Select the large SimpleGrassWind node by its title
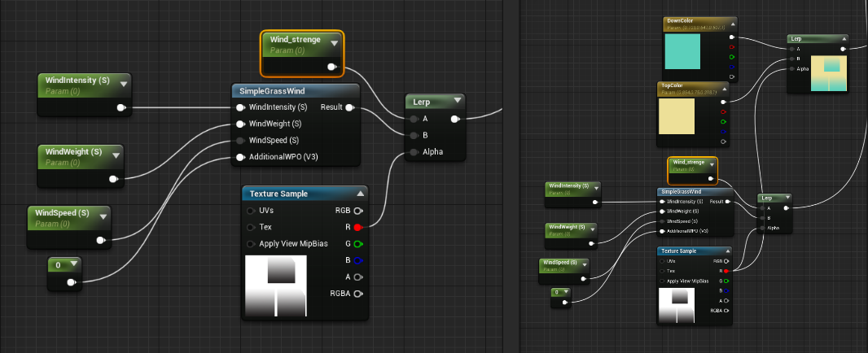 [272, 91]
